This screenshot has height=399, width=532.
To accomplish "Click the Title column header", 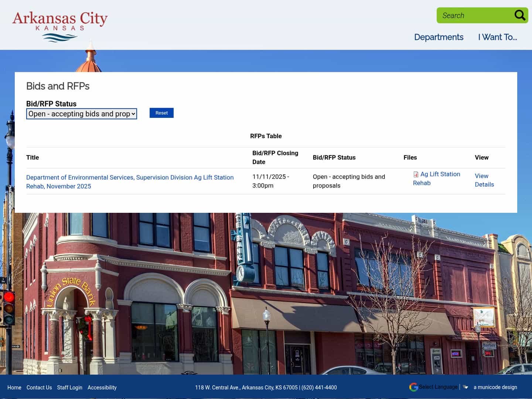I will click(33, 157).
